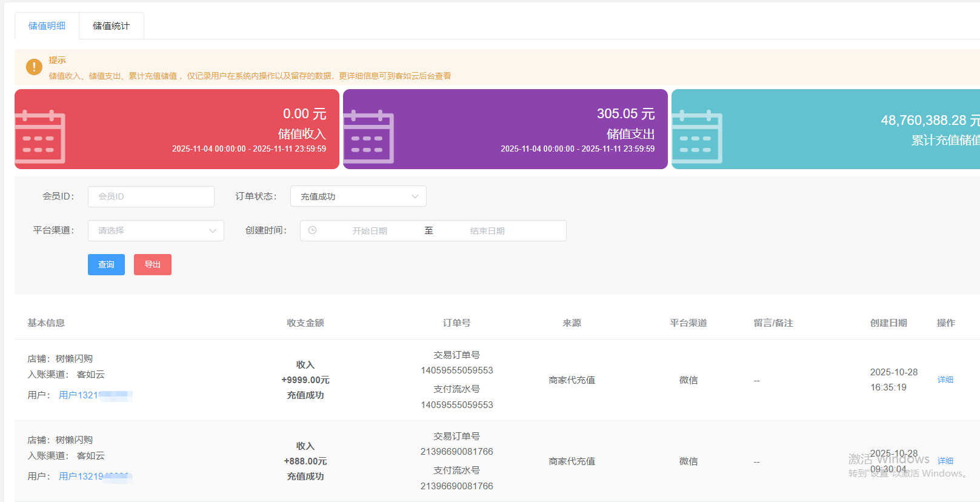Open 详细 link for the 9999.00元 order

pyautogui.click(x=945, y=380)
